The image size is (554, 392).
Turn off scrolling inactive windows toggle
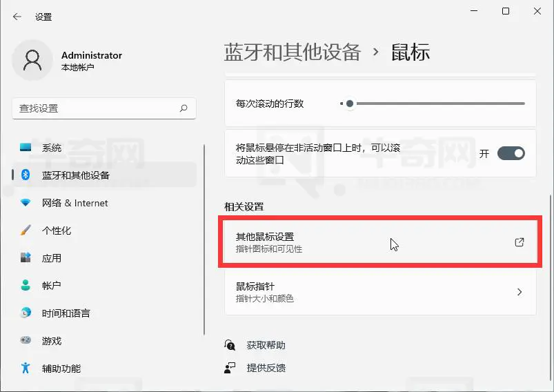[511, 153]
